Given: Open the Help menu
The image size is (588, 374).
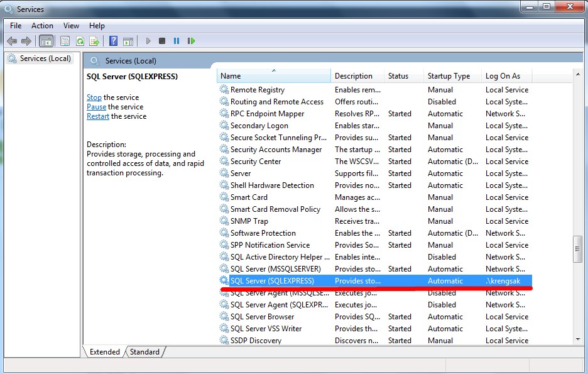Looking at the screenshot, I should pos(97,26).
